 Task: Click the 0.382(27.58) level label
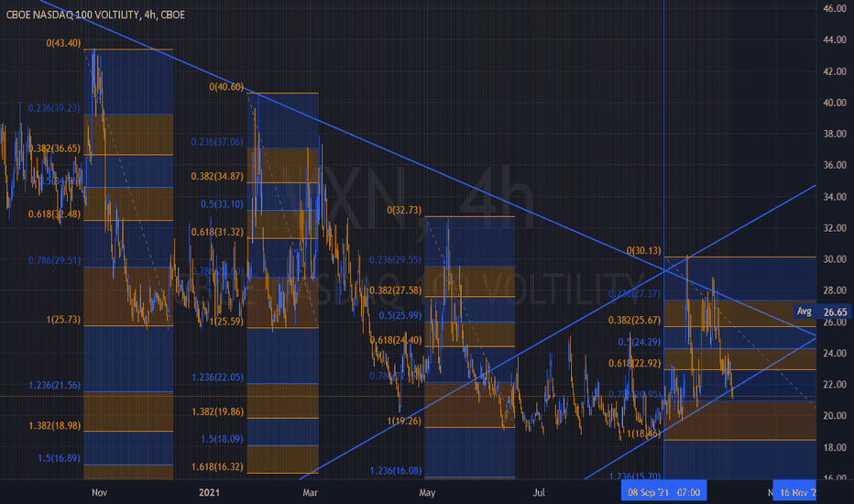(x=396, y=290)
